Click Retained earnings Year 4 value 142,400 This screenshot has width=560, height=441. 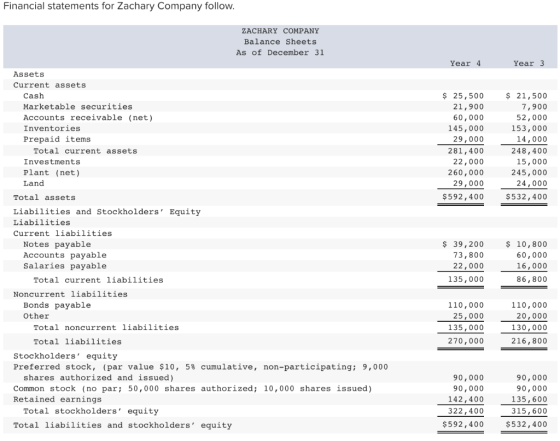click(x=466, y=399)
